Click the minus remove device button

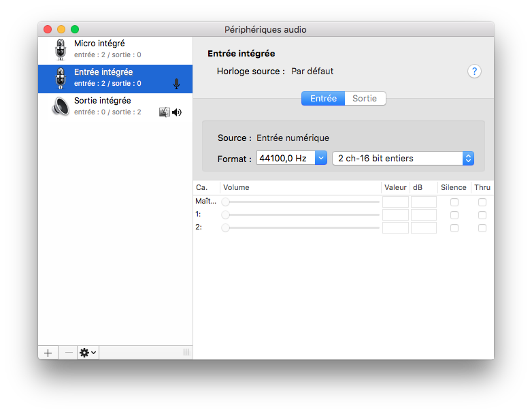pos(69,353)
